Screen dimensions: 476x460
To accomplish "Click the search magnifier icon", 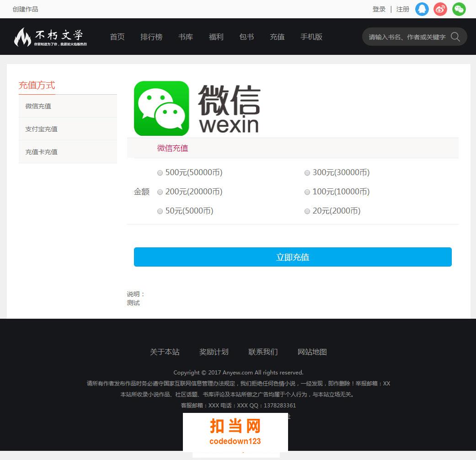I will point(455,37).
